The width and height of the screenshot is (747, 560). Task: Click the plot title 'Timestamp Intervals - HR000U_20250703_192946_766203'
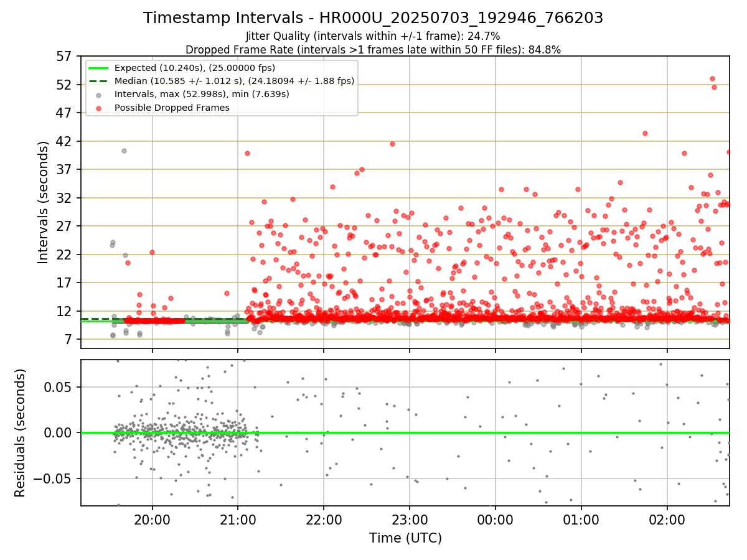(x=374, y=18)
